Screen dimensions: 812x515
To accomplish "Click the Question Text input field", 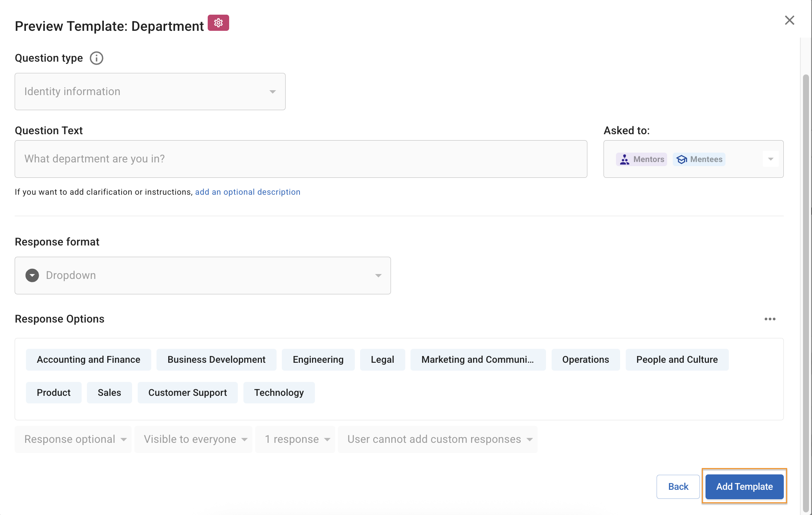I will pos(301,159).
